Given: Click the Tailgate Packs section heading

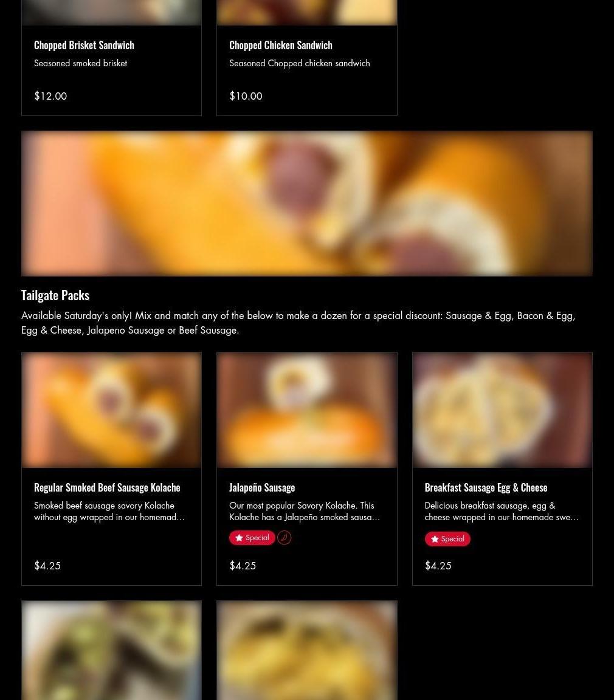Looking at the screenshot, I should tap(55, 295).
